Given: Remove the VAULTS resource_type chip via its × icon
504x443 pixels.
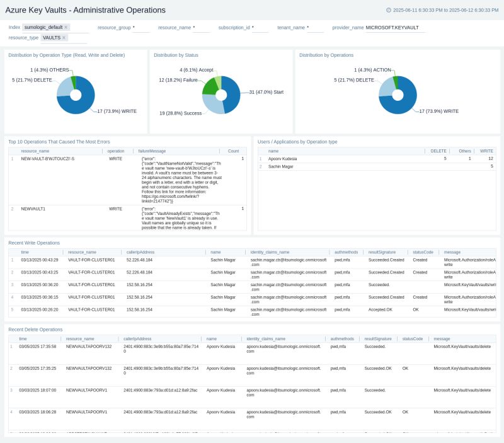Looking at the screenshot, I should tap(62, 38).
